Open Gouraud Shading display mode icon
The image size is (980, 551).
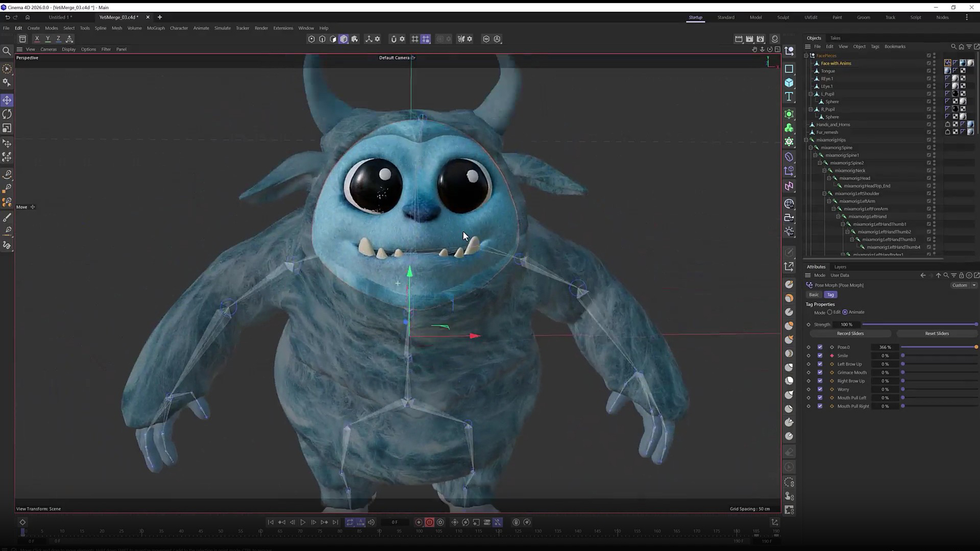[x=344, y=39]
